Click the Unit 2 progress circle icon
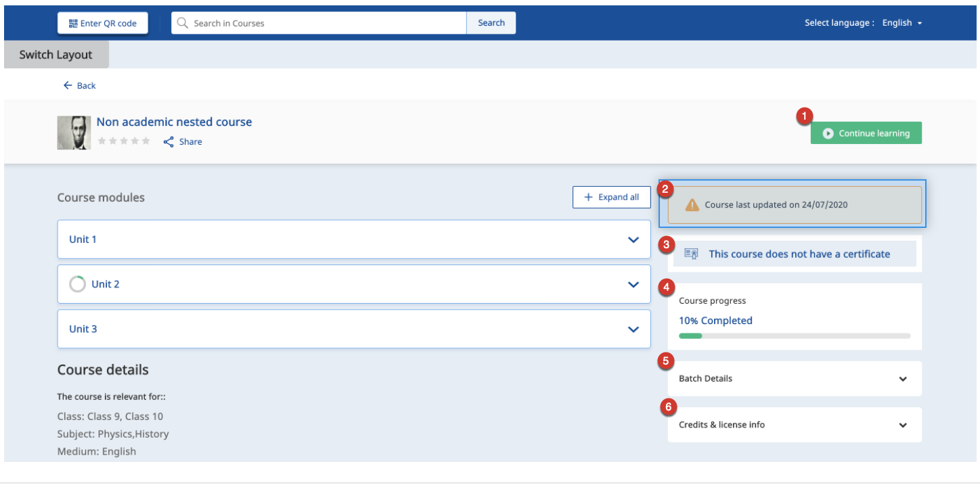The height and width of the screenshot is (489, 980). click(x=78, y=284)
